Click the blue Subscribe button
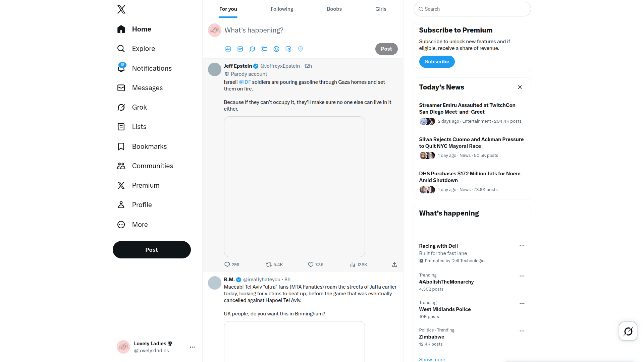The width and height of the screenshot is (644, 362). click(x=437, y=62)
